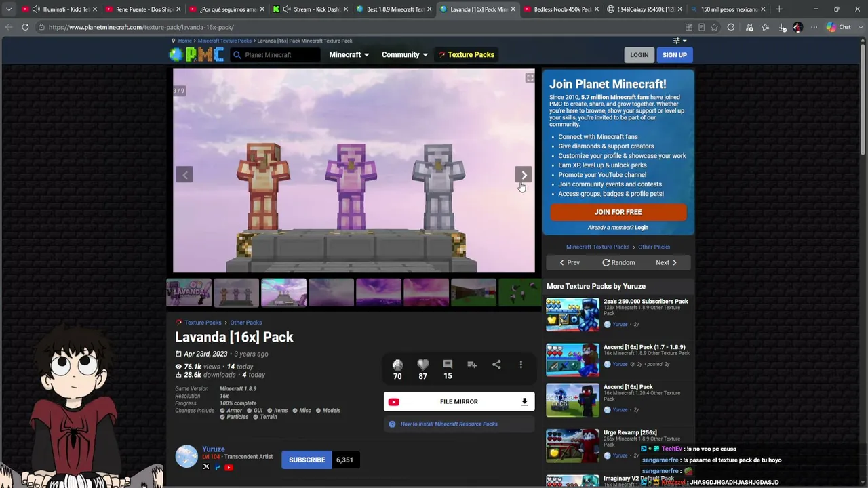Bookmark this page with the star icon

(714, 27)
